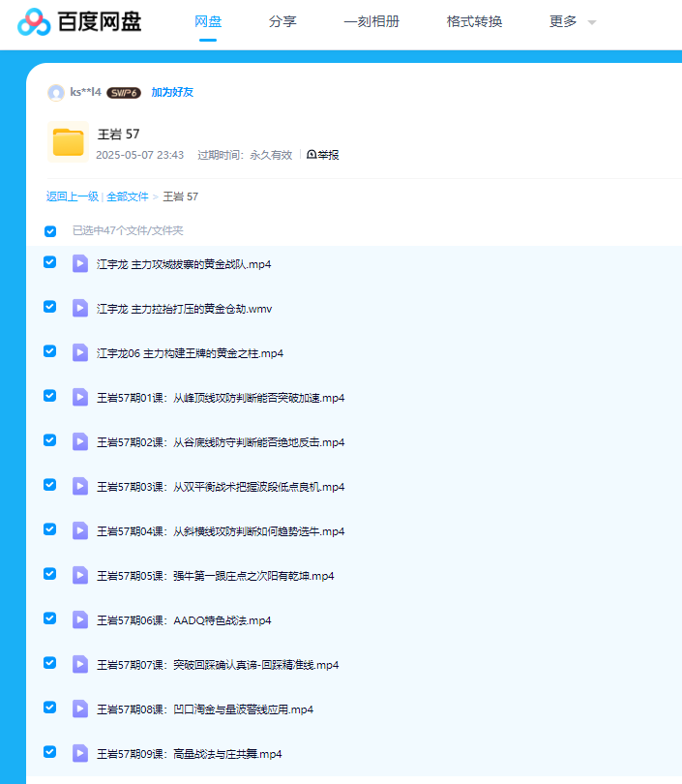The image size is (682, 784).
Task: Uncheck 王岩57期01课 file checkbox
Action: pos(50,396)
